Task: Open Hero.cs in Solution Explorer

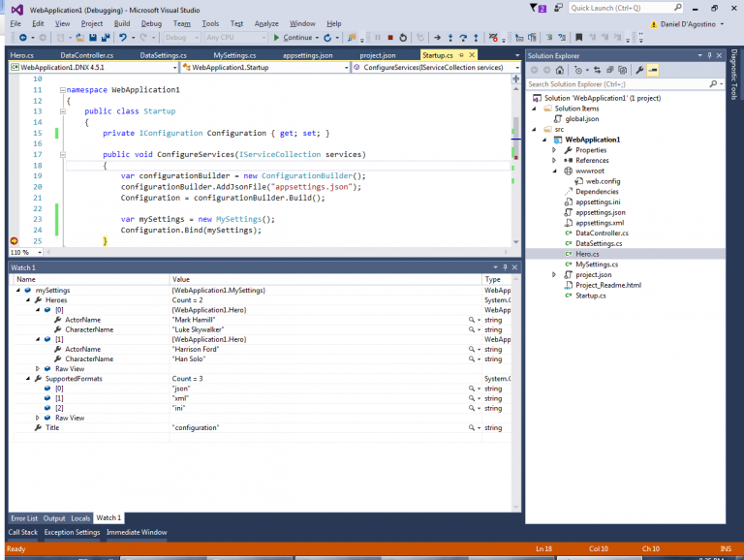Action: (587, 254)
